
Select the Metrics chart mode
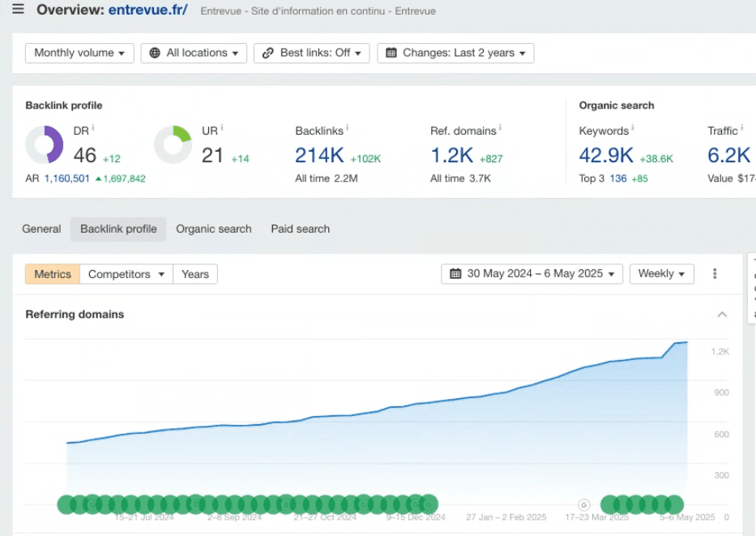tap(53, 274)
